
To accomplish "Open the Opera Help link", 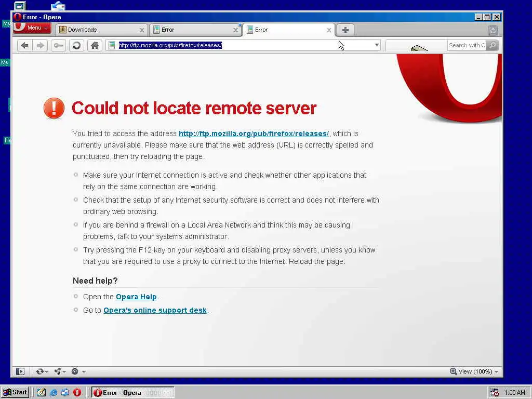I will pyautogui.click(x=136, y=297).
